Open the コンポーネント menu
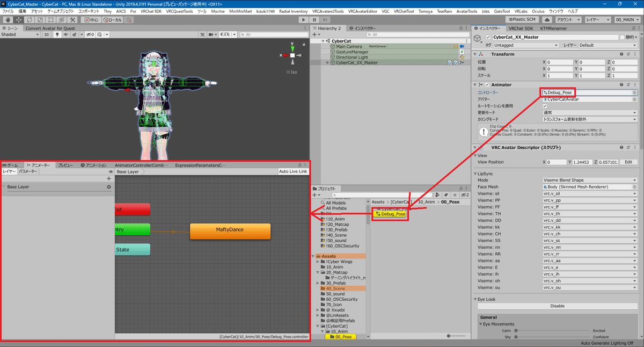644x347 pixels. click(89, 11)
